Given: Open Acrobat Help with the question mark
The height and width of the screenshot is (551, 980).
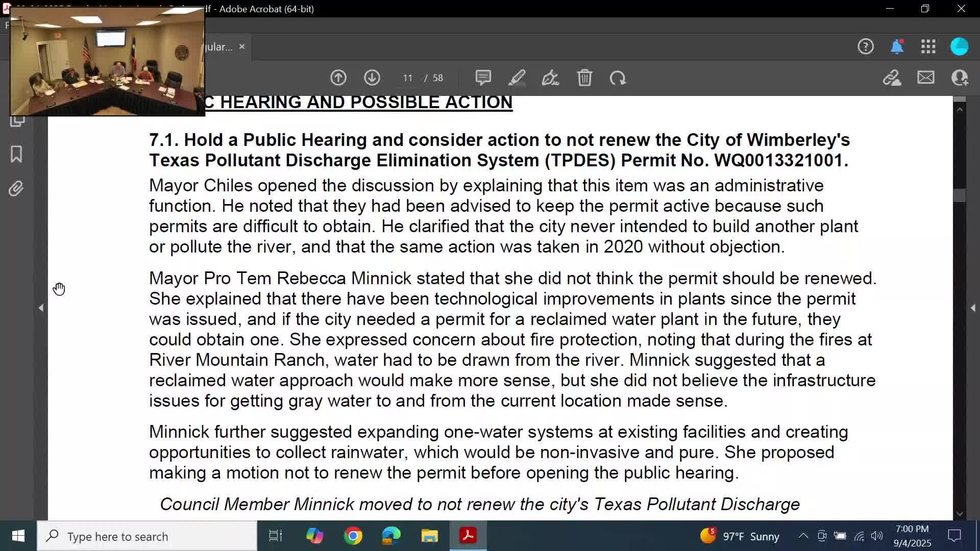Looking at the screenshot, I should click(866, 46).
